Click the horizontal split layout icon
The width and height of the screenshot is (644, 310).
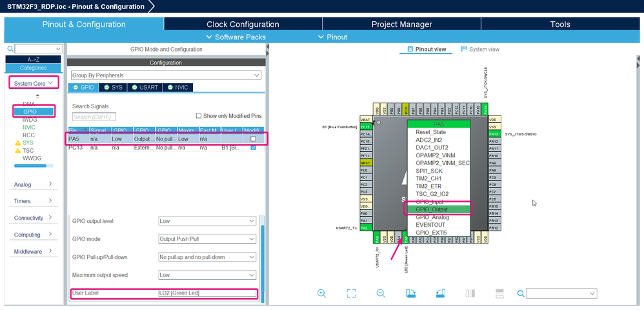(x=499, y=293)
